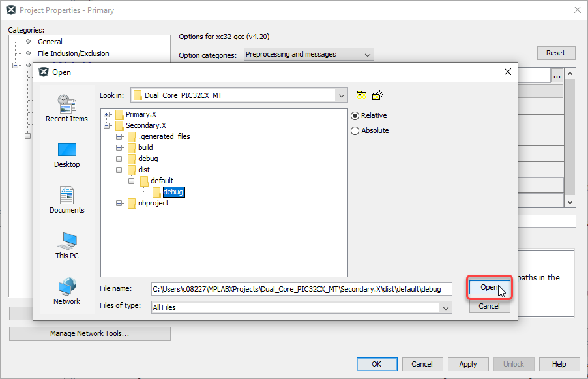
Task: Jump to Documents folder shortcut
Action: click(x=66, y=200)
